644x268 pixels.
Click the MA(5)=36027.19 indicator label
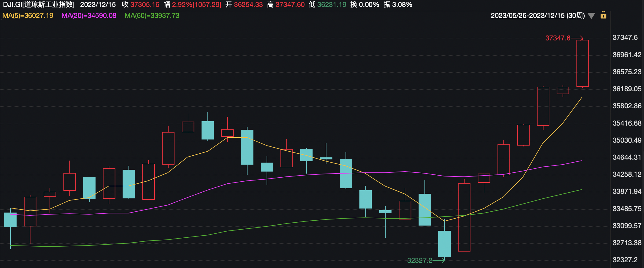pos(28,16)
